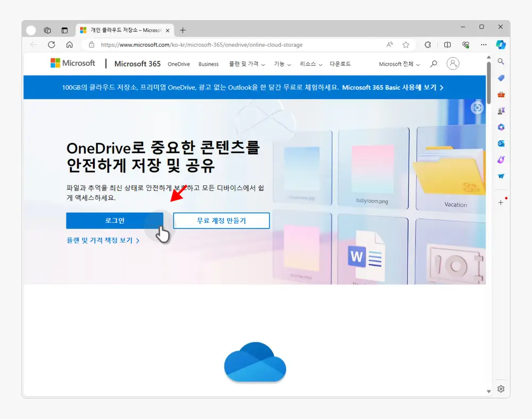532x419 pixels.
Task: Expand the 리소스 dropdown menu
Action: click(311, 64)
